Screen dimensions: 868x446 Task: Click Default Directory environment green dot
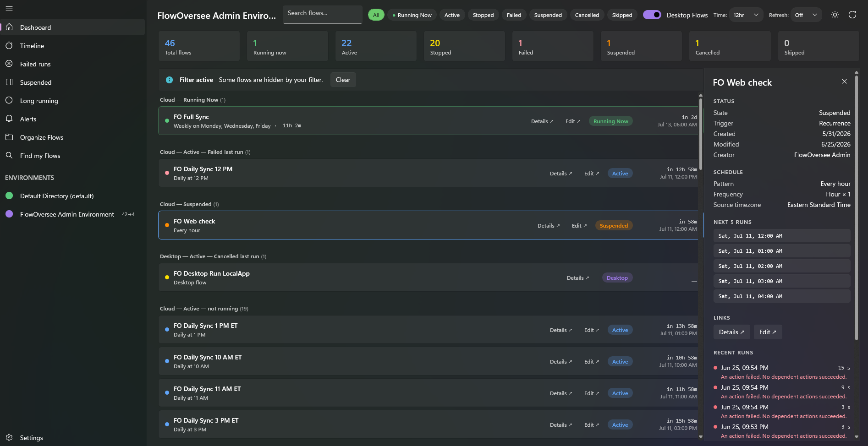(x=9, y=196)
